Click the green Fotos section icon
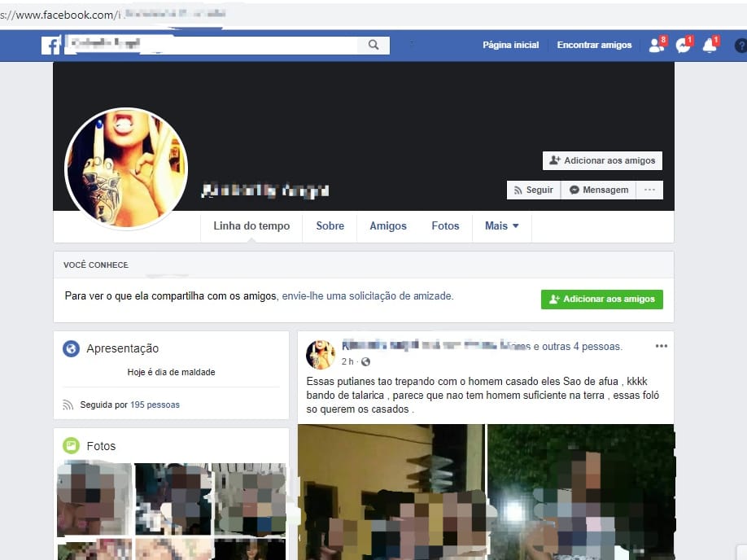This screenshot has width=747, height=560. tap(71, 445)
